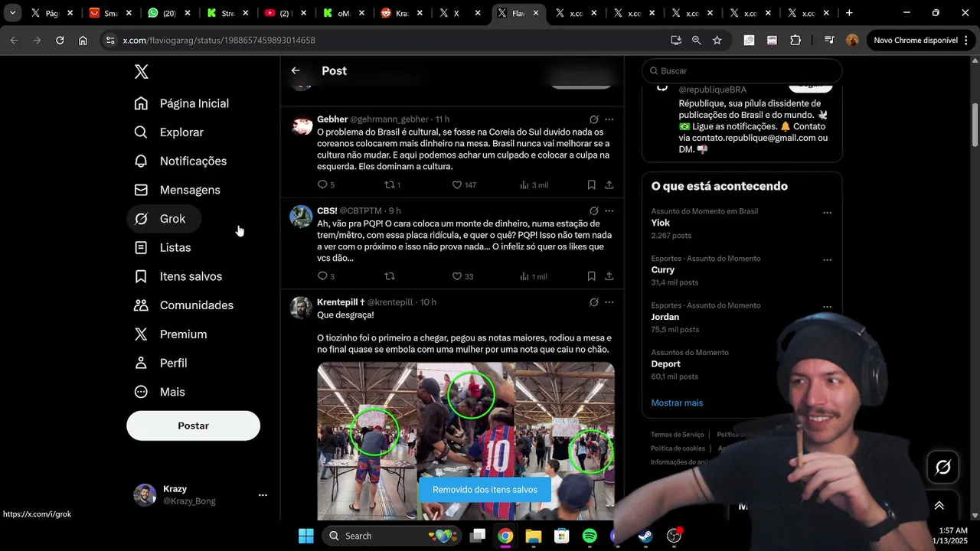Image resolution: width=980 pixels, height=551 pixels.
Task: Open Perfil page
Action: click(161, 363)
